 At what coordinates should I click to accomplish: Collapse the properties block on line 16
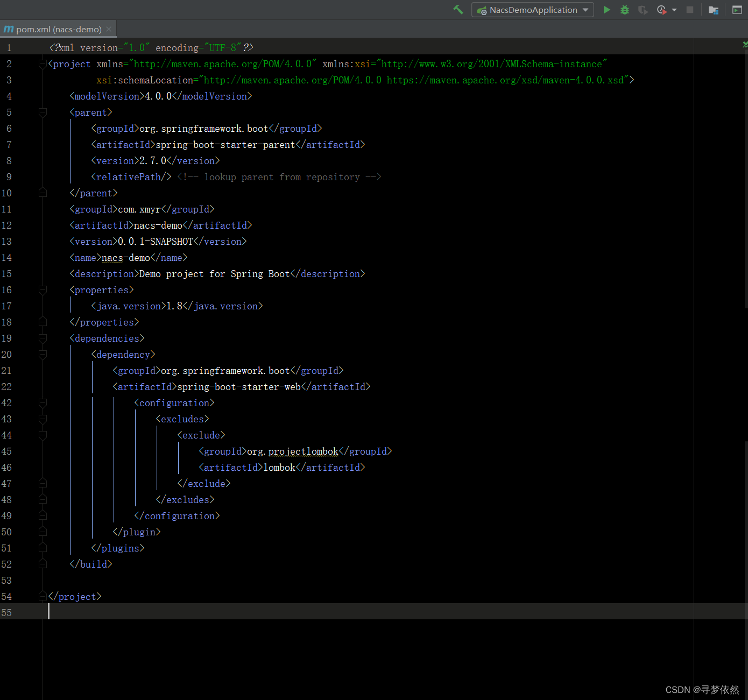[x=43, y=290]
